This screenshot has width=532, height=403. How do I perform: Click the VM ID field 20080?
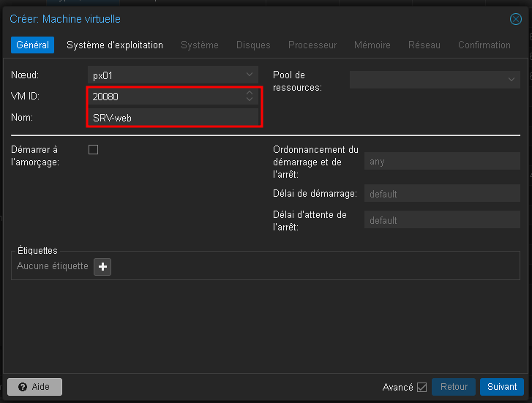coord(165,96)
